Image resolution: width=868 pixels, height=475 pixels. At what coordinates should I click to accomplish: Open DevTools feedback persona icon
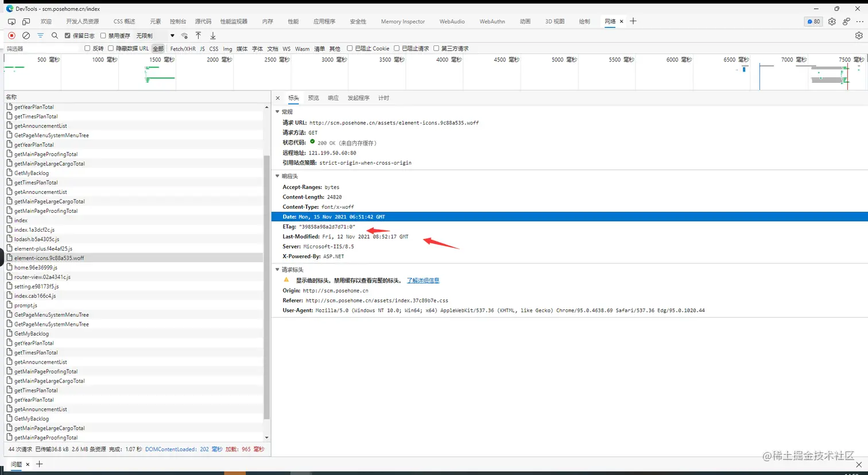click(846, 21)
